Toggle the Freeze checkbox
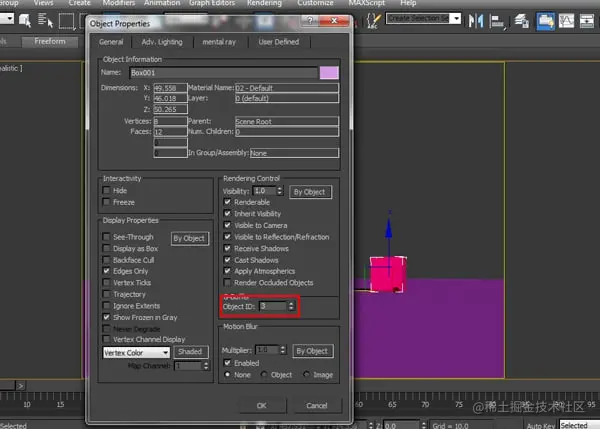600x429 pixels. [106, 202]
